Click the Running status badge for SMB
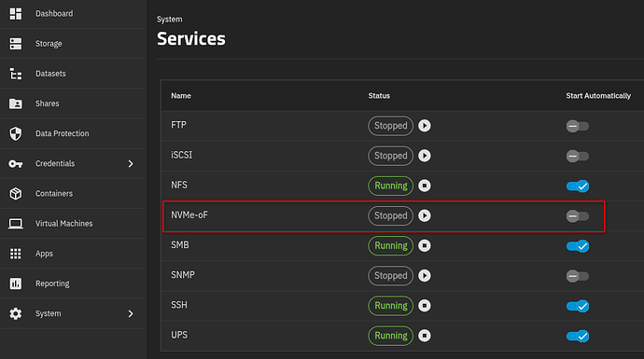Viewport: 644px width, 359px height. pyautogui.click(x=390, y=245)
